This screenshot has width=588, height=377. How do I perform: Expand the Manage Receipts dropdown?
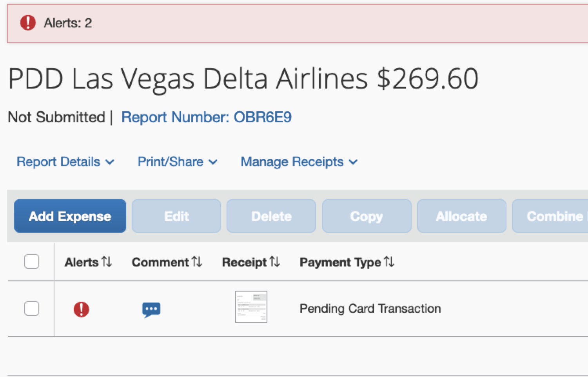tap(299, 162)
